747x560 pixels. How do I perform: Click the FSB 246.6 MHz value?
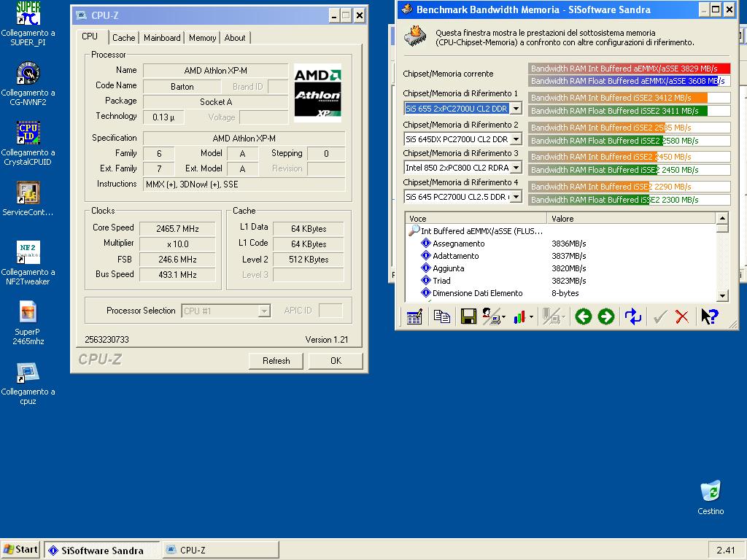click(x=177, y=260)
